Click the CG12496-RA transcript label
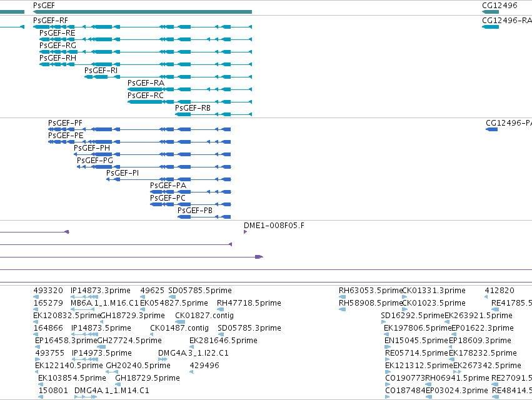This screenshot has height=400, width=532. pos(507,21)
